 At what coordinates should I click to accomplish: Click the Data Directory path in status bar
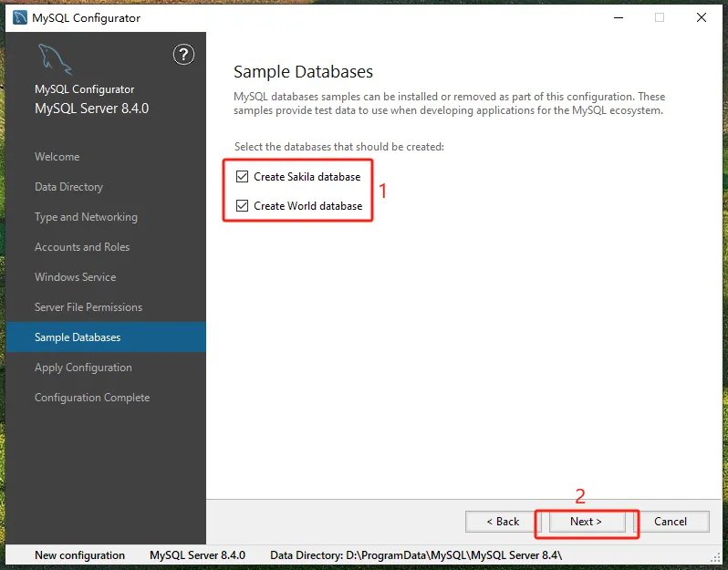tap(416, 555)
